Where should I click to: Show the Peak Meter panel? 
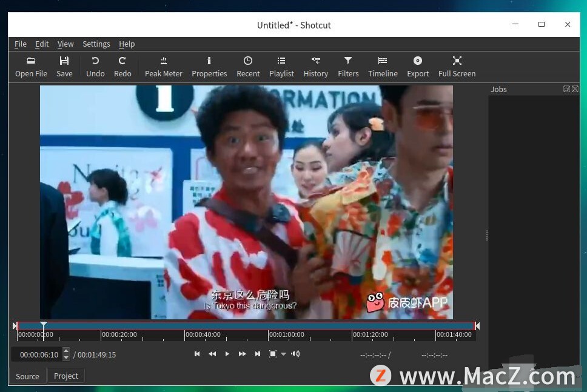pyautogui.click(x=164, y=67)
